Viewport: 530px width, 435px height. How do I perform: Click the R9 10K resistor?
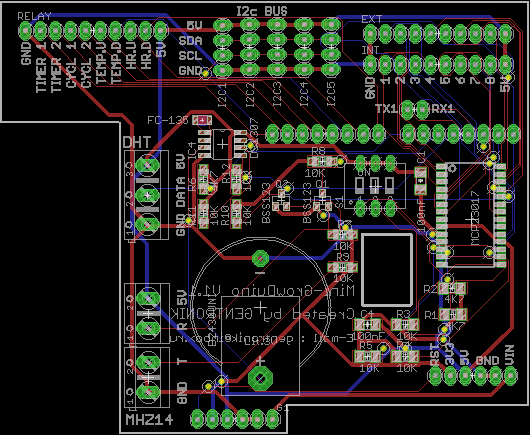[x=342, y=267]
